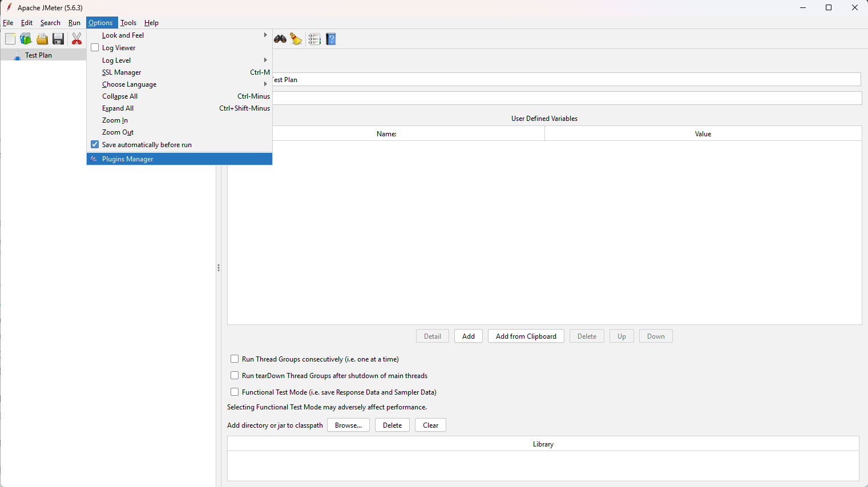The height and width of the screenshot is (487, 868).
Task: Click the classpath Delete button
Action: pyautogui.click(x=392, y=425)
